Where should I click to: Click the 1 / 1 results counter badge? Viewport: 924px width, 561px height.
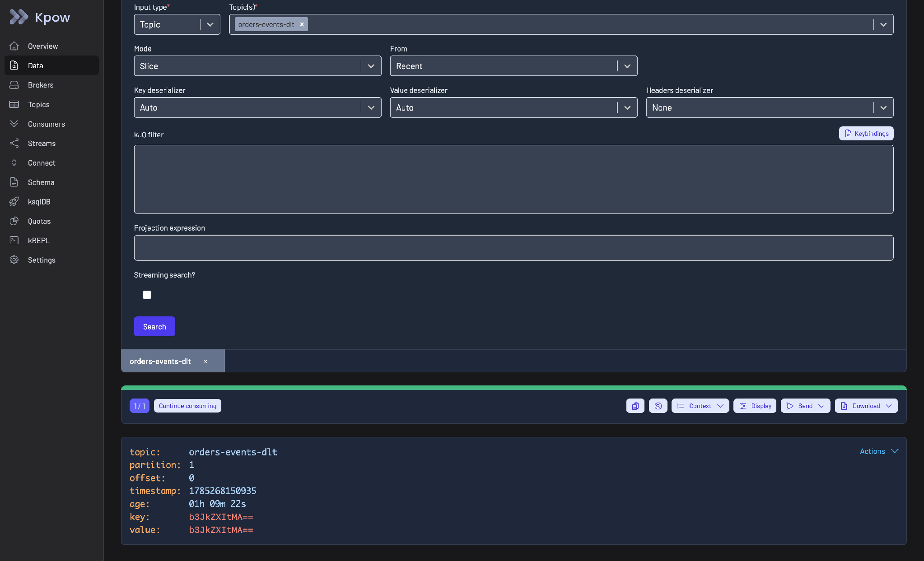pos(140,406)
